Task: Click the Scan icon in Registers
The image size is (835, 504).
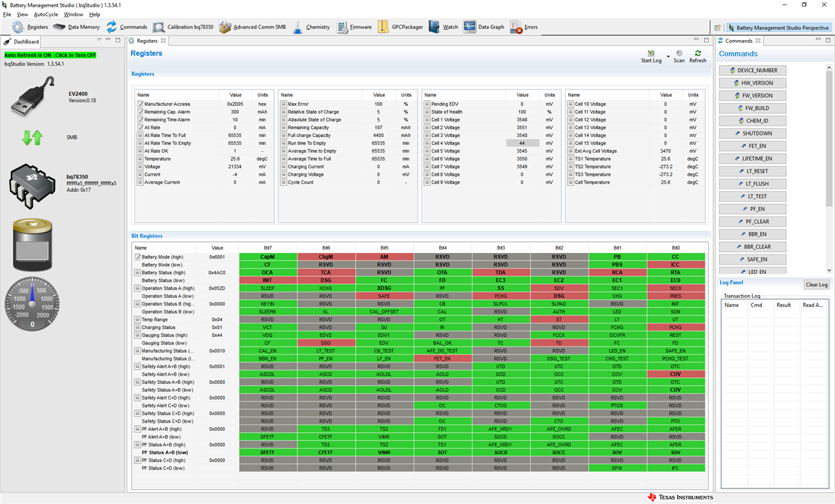Action: pos(679,54)
